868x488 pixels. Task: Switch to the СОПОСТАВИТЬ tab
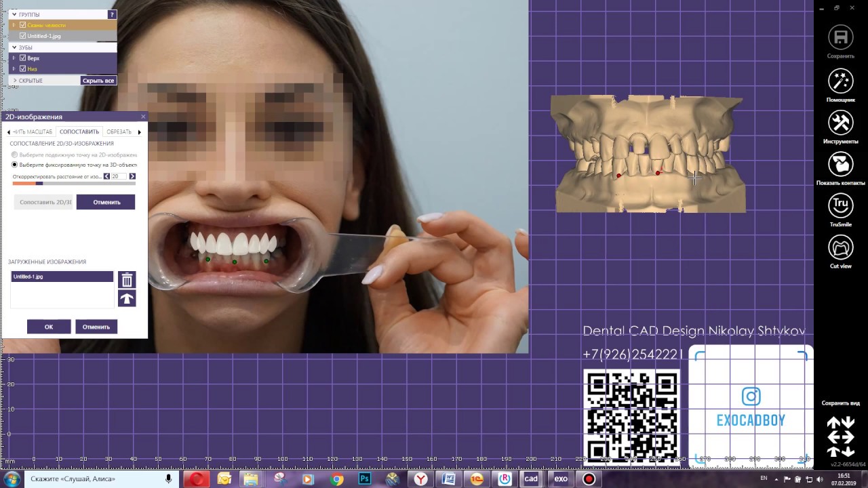pos(79,131)
